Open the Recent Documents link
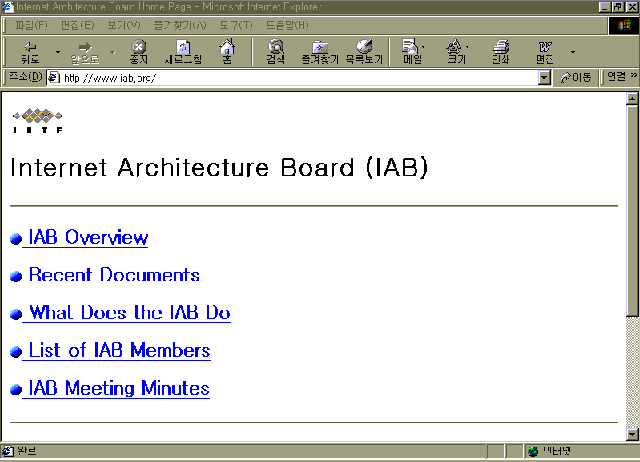The height and width of the screenshot is (462, 640). [114, 275]
